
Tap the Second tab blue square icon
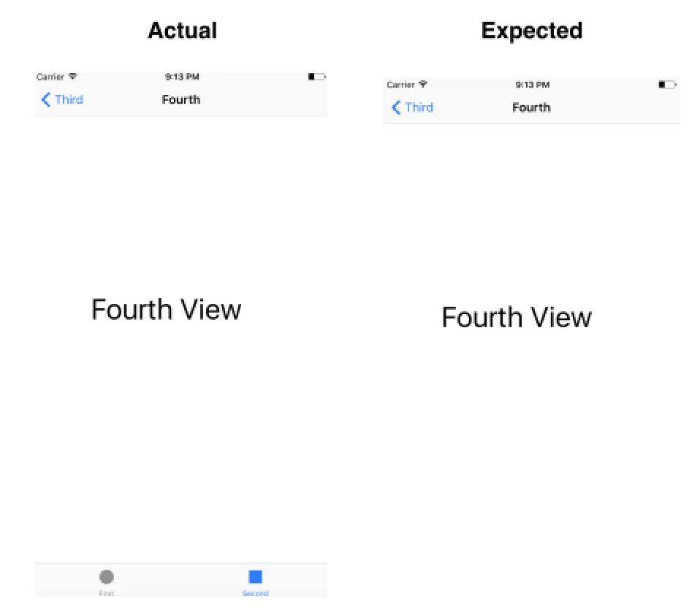pyautogui.click(x=255, y=577)
